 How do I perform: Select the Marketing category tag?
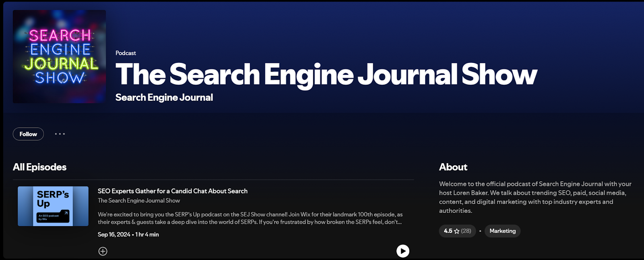(x=502, y=231)
